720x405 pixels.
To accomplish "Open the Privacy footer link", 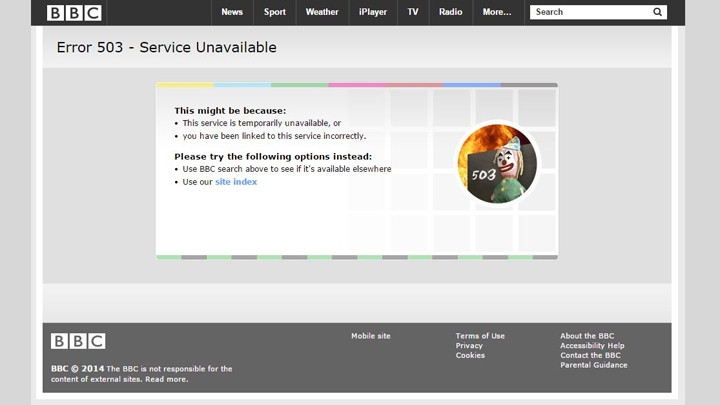I will [469, 346].
